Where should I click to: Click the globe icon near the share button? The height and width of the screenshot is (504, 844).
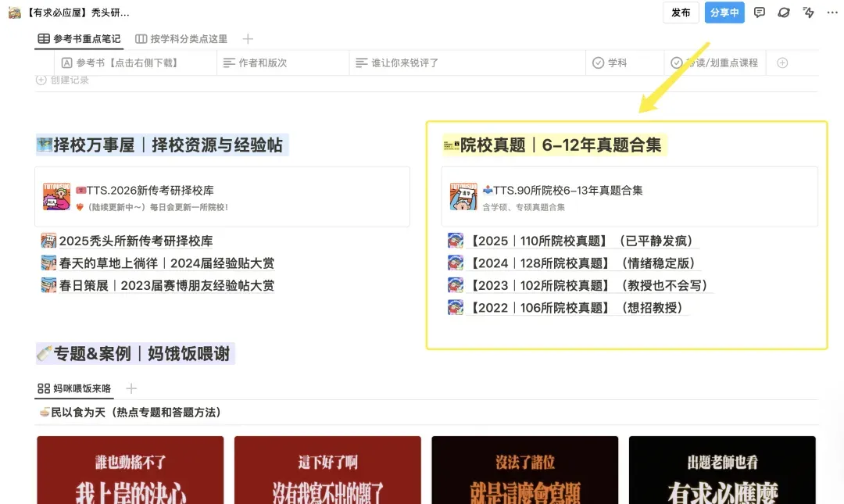click(784, 13)
